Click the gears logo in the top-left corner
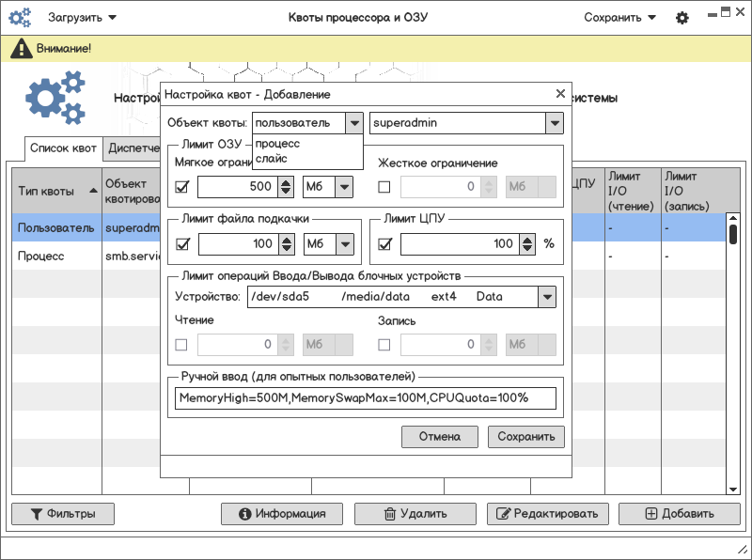Image resolution: width=752 pixels, height=560 pixels. (21, 18)
